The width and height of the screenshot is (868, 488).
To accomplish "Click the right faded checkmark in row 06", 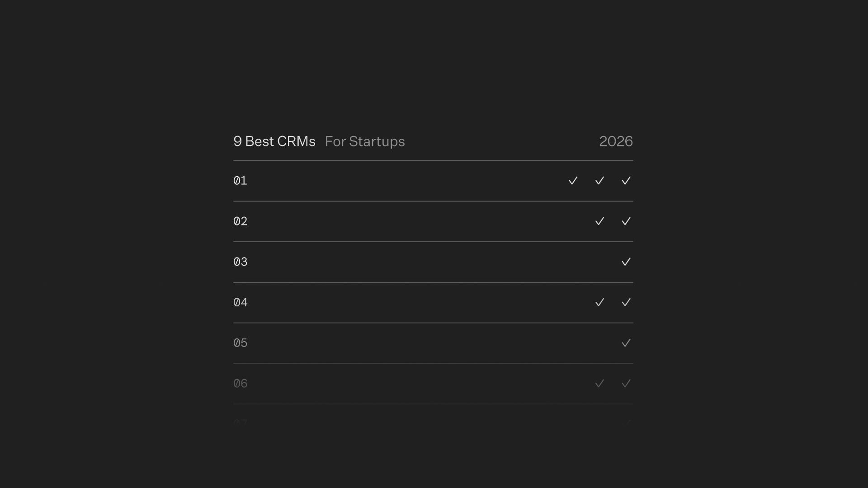I will tap(626, 384).
